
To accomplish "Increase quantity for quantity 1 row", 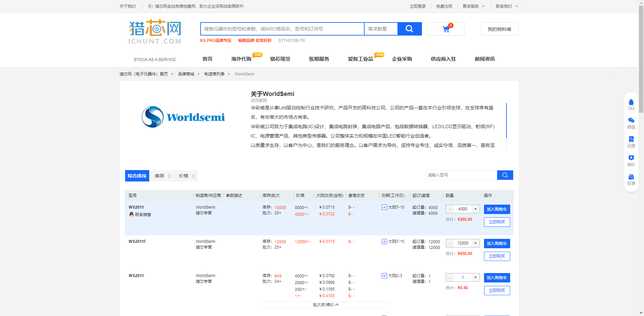I will (x=475, y=277).
